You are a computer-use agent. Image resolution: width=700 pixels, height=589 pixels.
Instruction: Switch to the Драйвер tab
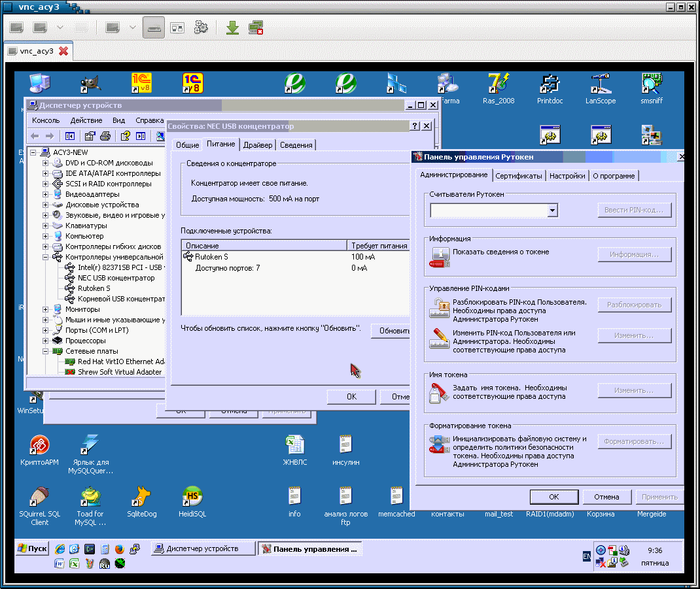[258, 145]
